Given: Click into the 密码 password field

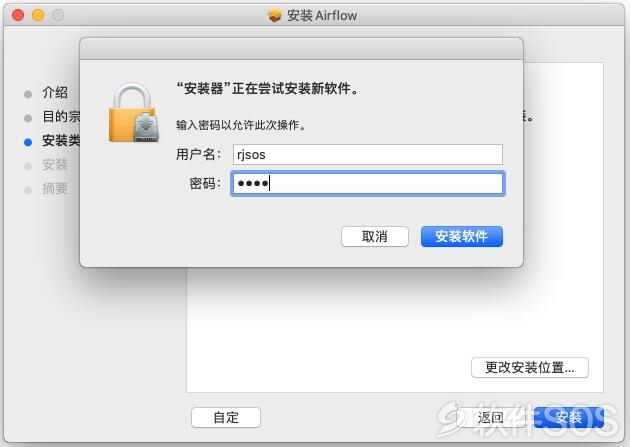Looking at the screenshot, I should [x=368, y=184].
